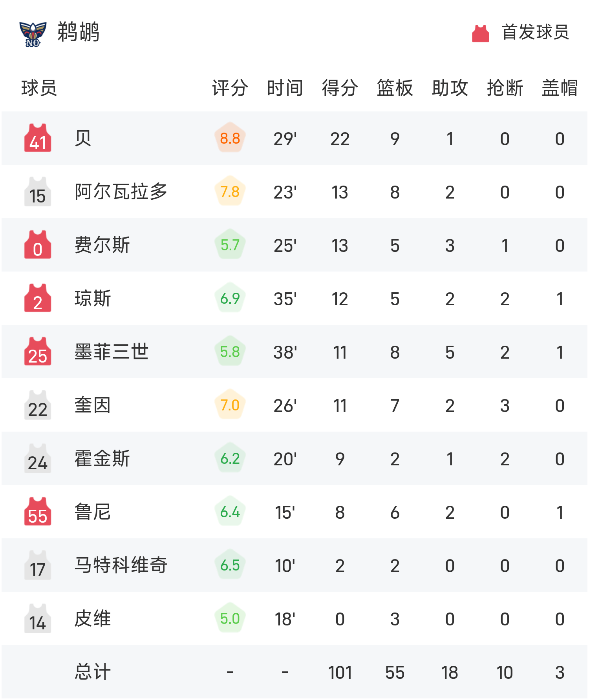Click the red number 25 jersey icon
Viewport: 589px width, 700px height.
pyautogui.click(x=38, y=352)
